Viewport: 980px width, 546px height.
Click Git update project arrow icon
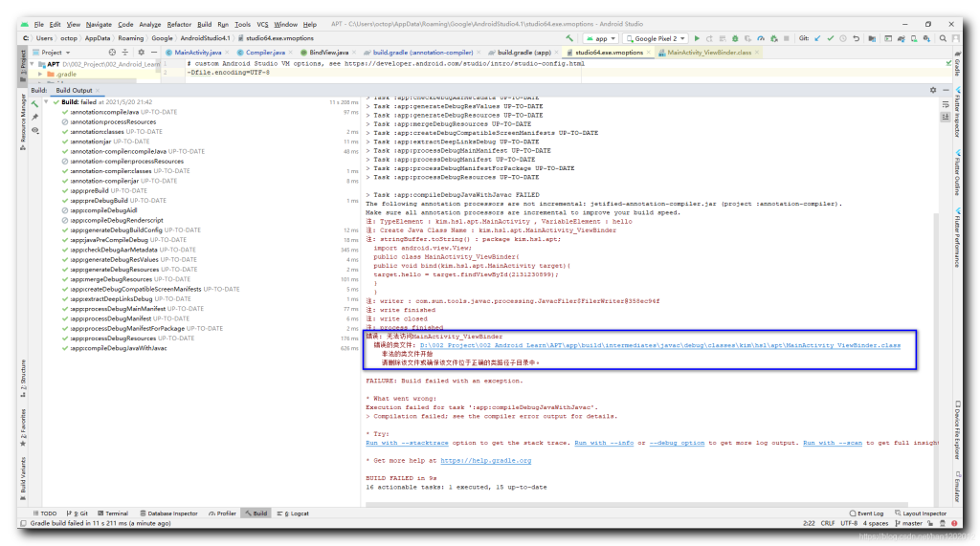[x=817, y=38]
